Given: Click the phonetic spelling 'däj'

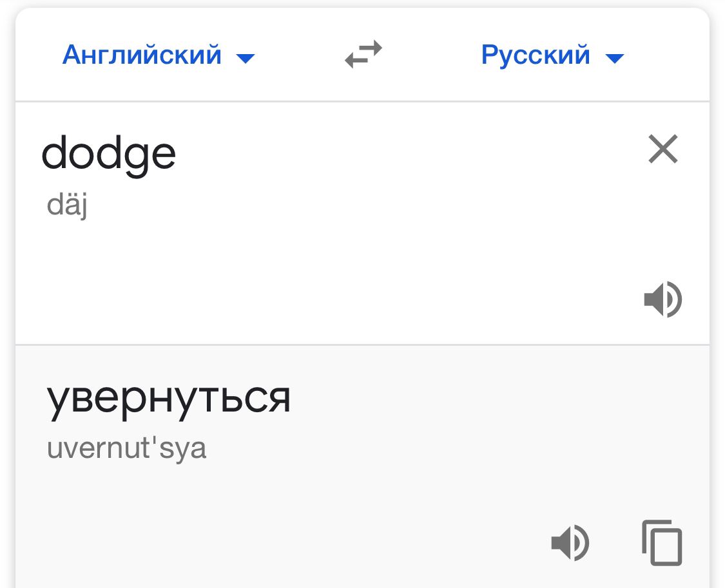Looking at the screenshot, I should click(67, 206).
